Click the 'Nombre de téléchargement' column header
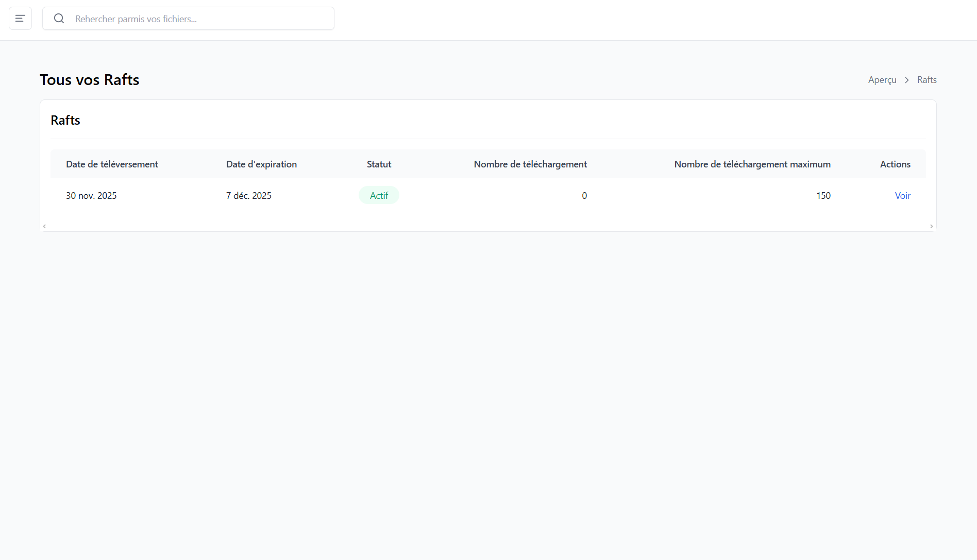 pyautogui.click(x=530, y=164)
